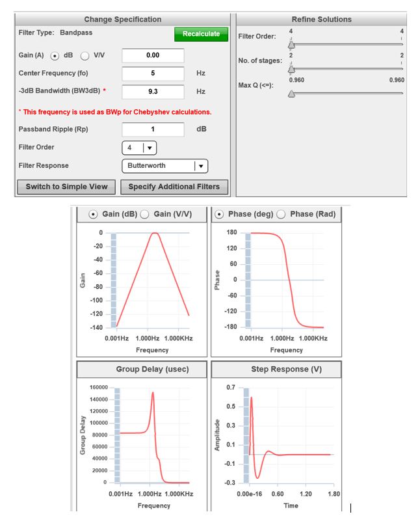Viewport: 420px width, 525px height.
Task: Select Phase (Rad) plot radio button
Action: tap(281, 214)
